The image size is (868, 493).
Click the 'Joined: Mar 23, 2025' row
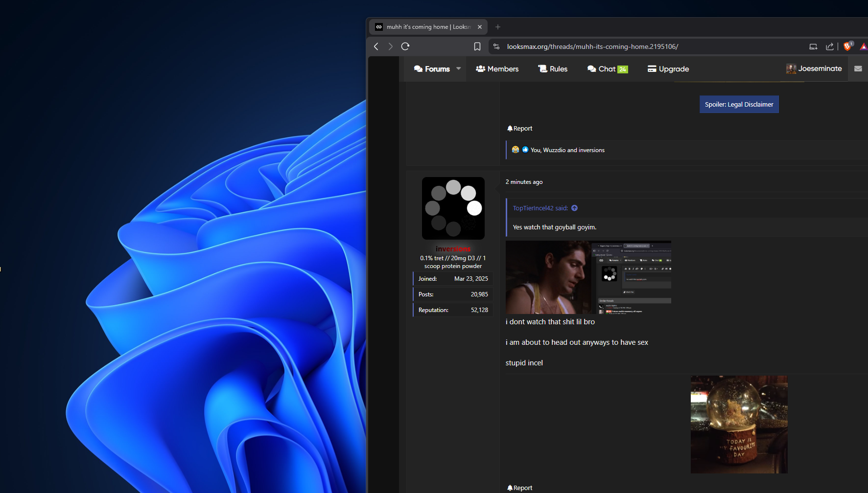point(453,279)
